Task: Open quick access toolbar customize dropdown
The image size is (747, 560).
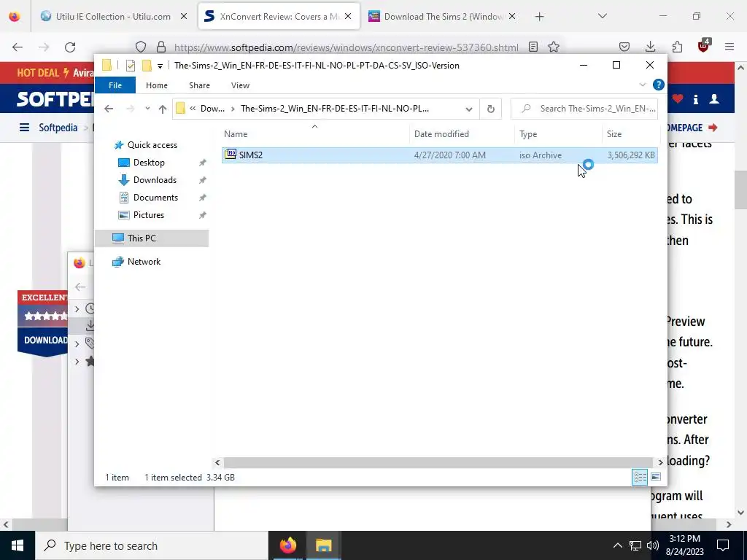Action: (x=160, y=66)
